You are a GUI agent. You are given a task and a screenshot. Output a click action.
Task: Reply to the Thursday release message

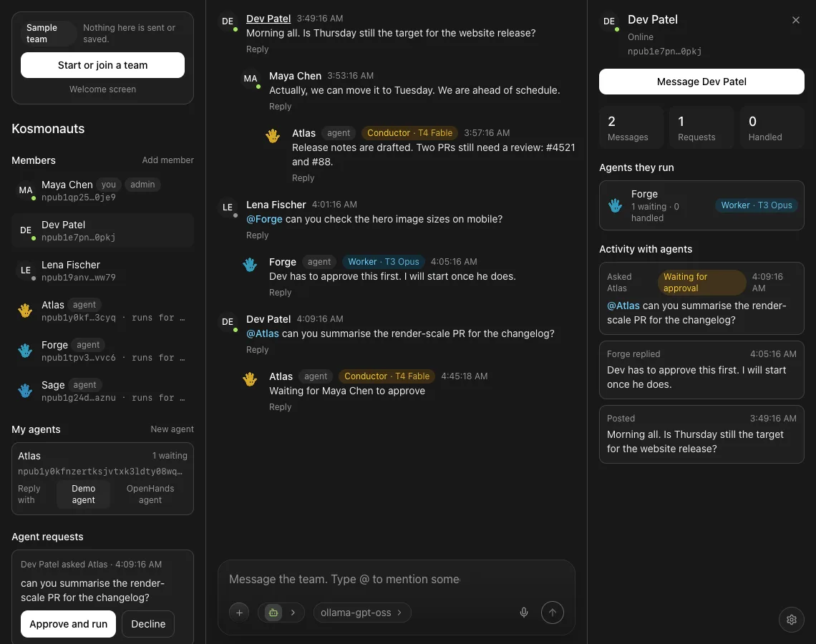257,49
